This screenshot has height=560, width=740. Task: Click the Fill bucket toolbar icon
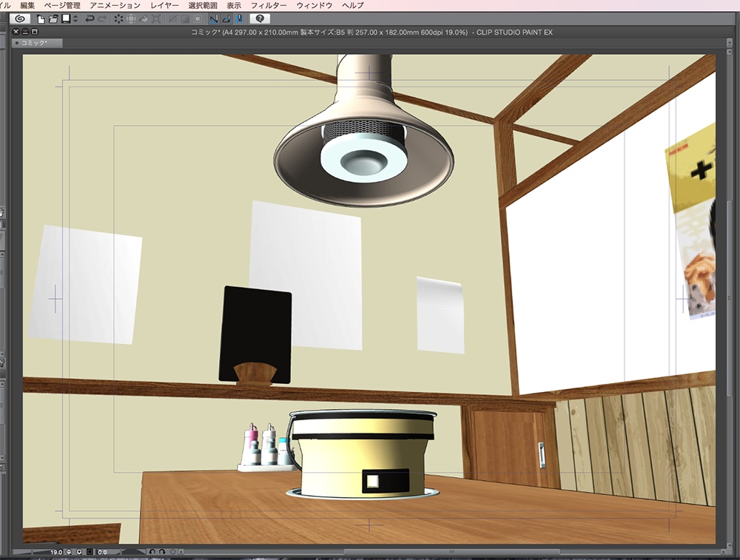(144, 19)
